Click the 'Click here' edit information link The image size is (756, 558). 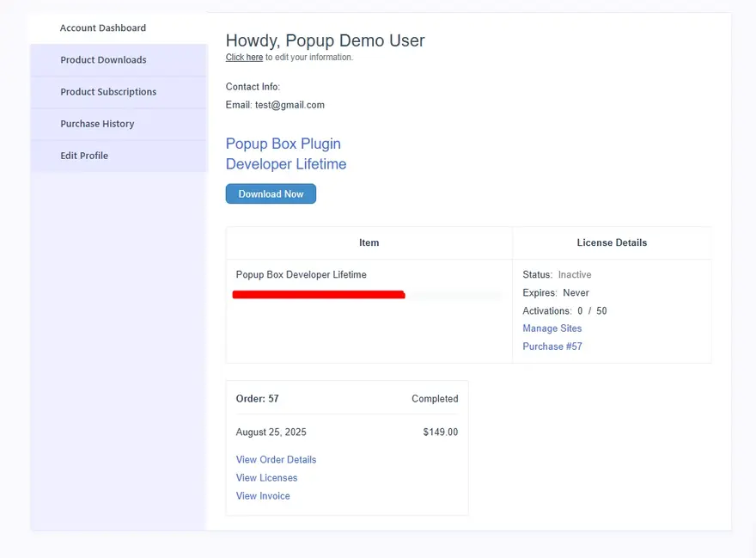(x=244, y=58)
